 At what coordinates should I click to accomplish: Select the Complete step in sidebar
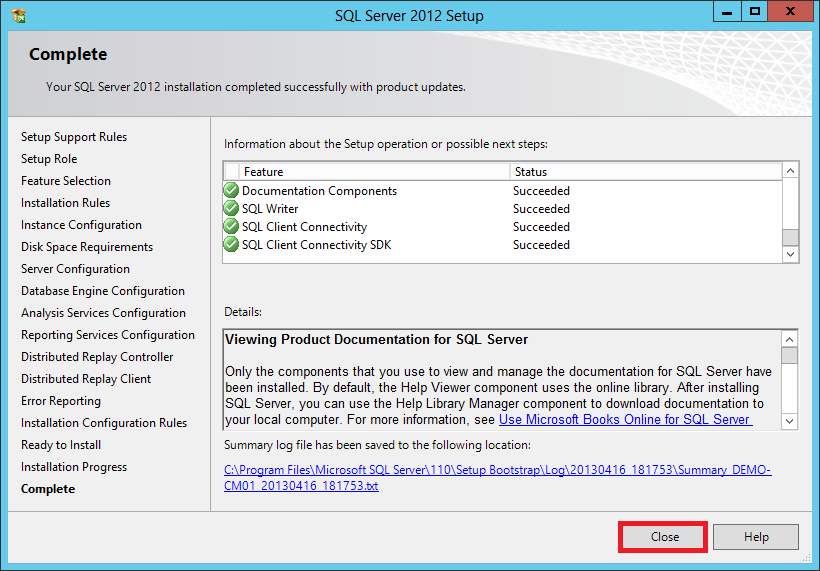tap(48, 489)
